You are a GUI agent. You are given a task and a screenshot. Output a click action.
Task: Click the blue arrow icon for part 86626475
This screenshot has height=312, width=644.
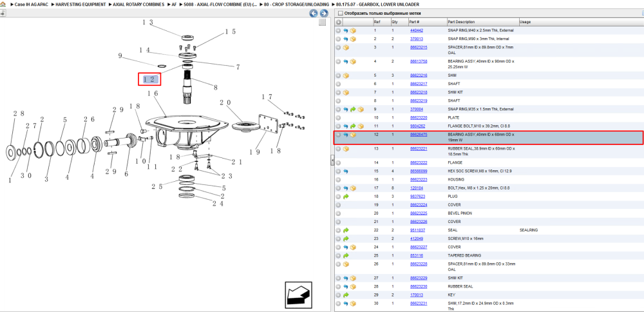346,135
